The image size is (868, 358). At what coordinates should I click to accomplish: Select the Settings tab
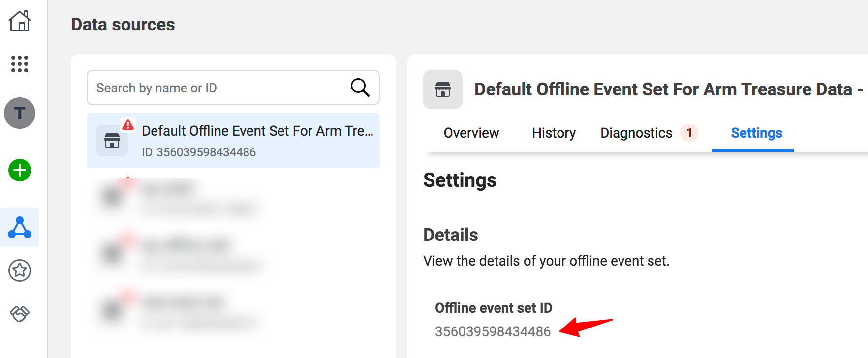point(756,133)
